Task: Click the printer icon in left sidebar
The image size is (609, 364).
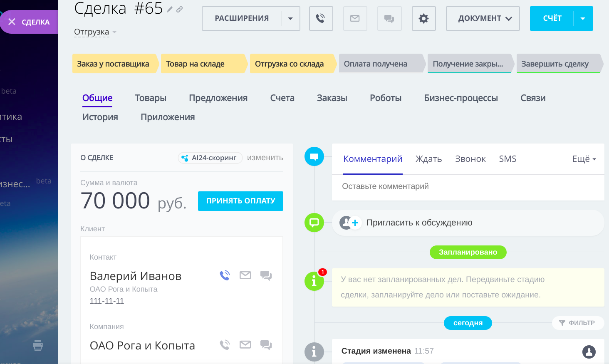Action: pyautogui.click(x=38, y=345)
